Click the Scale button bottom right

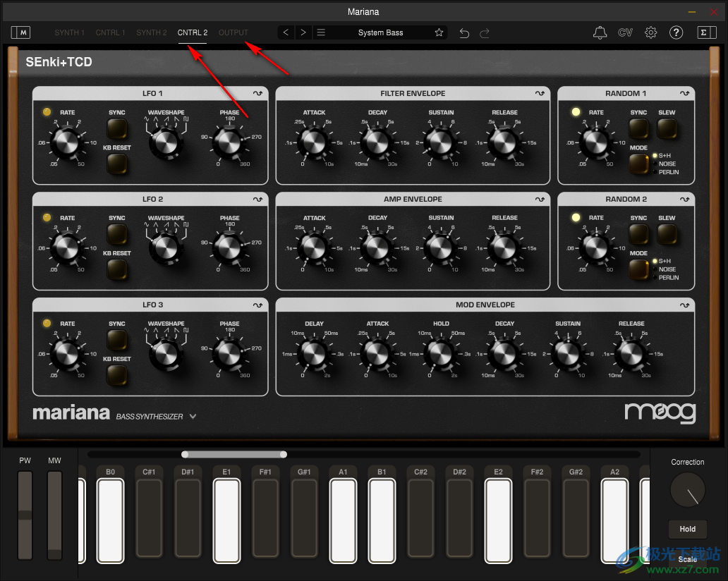pyautogui.click(x=687, y=558)
